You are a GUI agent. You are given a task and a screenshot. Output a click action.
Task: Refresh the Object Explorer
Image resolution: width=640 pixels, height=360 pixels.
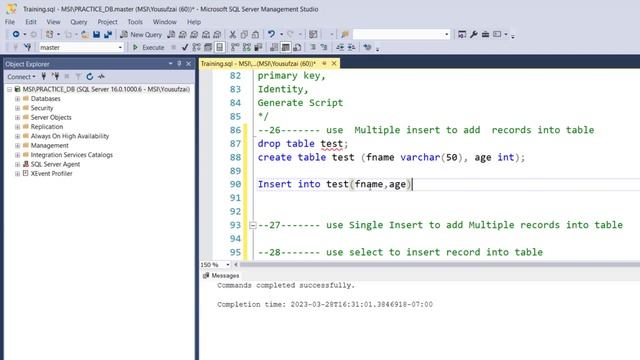90,76
